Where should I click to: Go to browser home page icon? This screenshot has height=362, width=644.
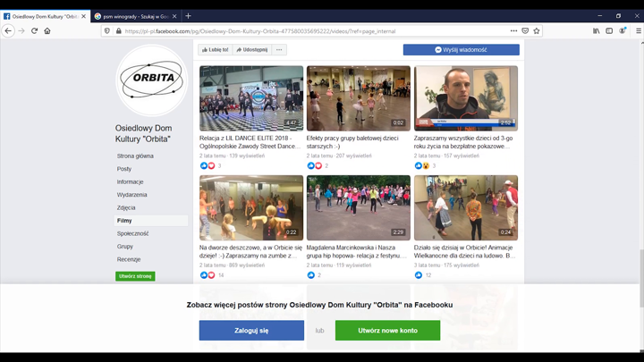click(47, 30)
